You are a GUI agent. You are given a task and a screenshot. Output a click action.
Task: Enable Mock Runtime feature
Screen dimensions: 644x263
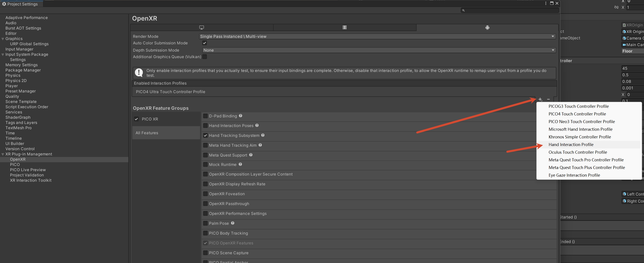tap(205, 164)
